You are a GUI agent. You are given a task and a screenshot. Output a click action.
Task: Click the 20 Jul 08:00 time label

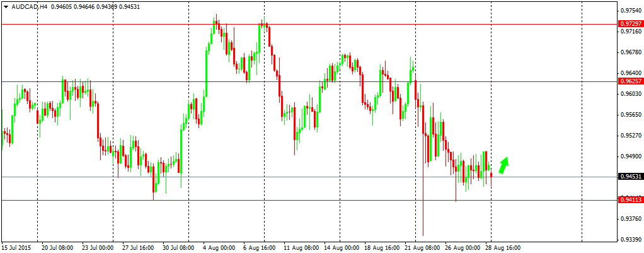(x=57, y=248)
